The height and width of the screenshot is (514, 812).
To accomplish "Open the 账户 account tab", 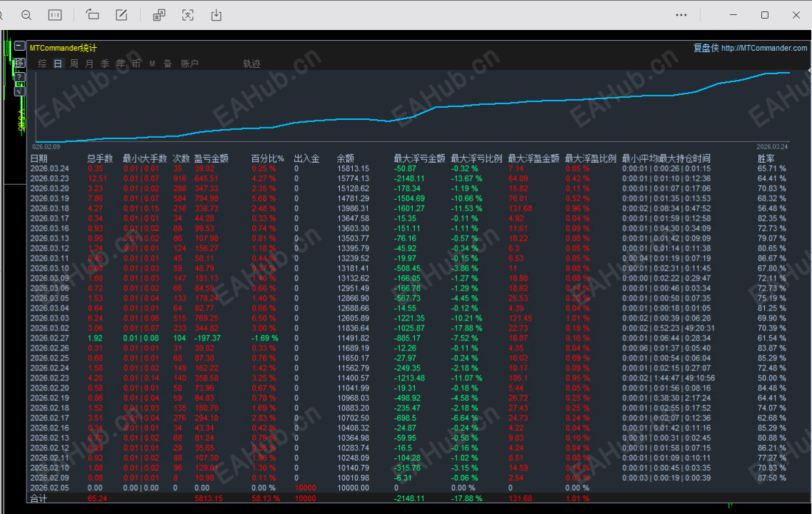I will tap(189, 64).
